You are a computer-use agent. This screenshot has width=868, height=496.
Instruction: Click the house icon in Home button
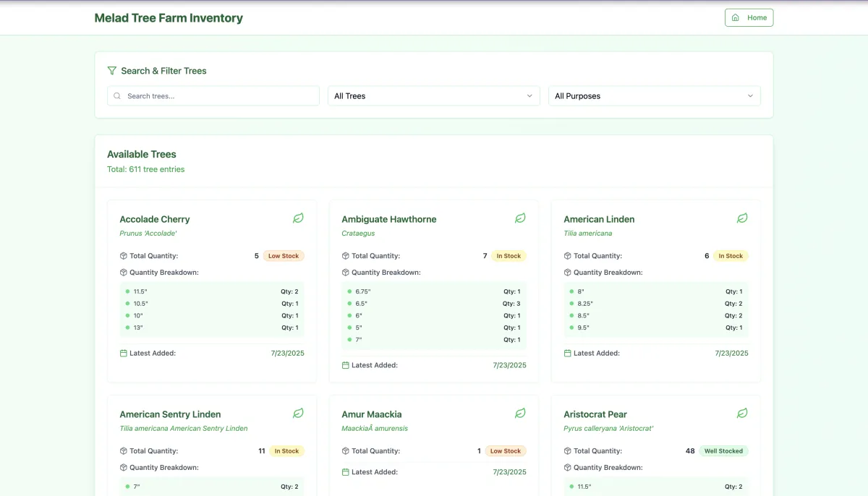(x=736, y=17)
